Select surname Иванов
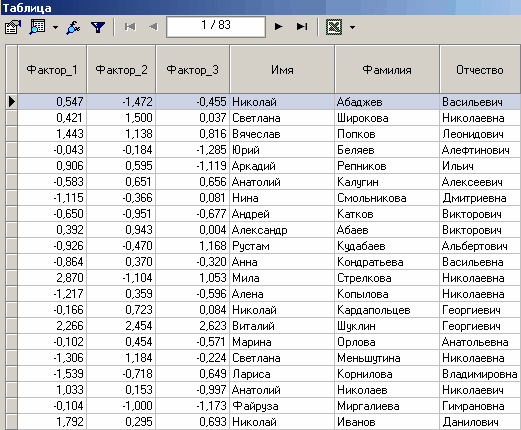The image size is (521, 430). click(x=356, y=422)
